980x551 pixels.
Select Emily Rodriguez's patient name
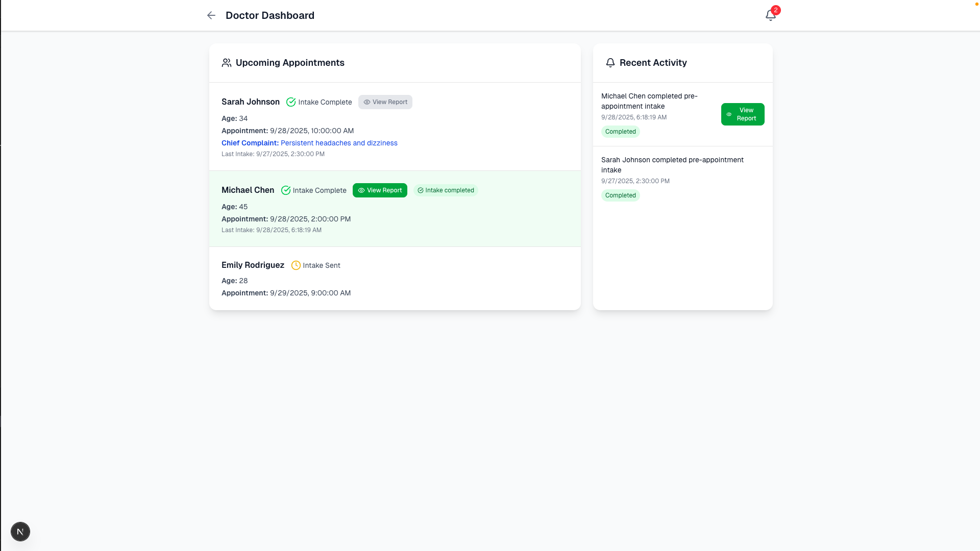253,265
